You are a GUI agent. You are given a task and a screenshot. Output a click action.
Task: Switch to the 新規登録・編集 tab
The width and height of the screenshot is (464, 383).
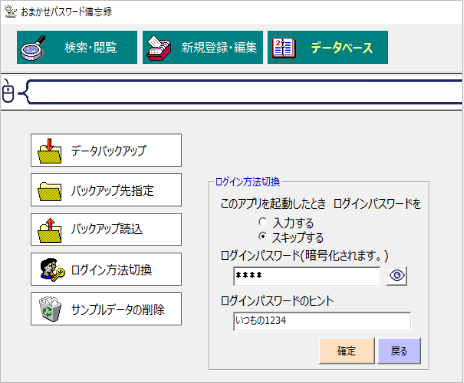click(x=203, y=47)
